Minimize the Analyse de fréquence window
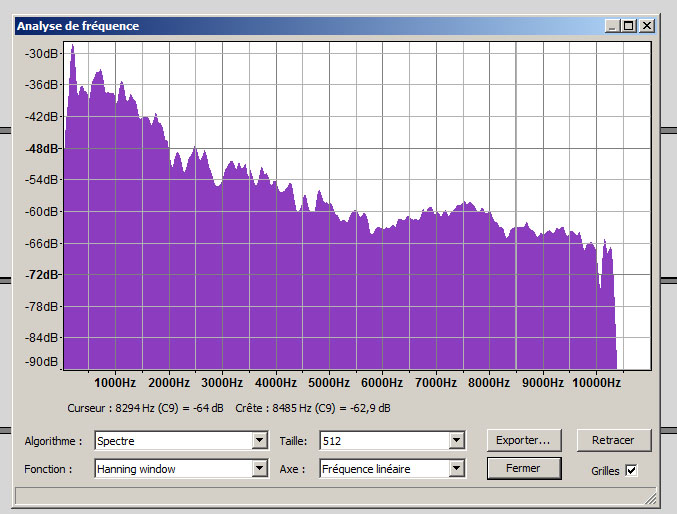 pyautogui.click(x=612, y=26)
